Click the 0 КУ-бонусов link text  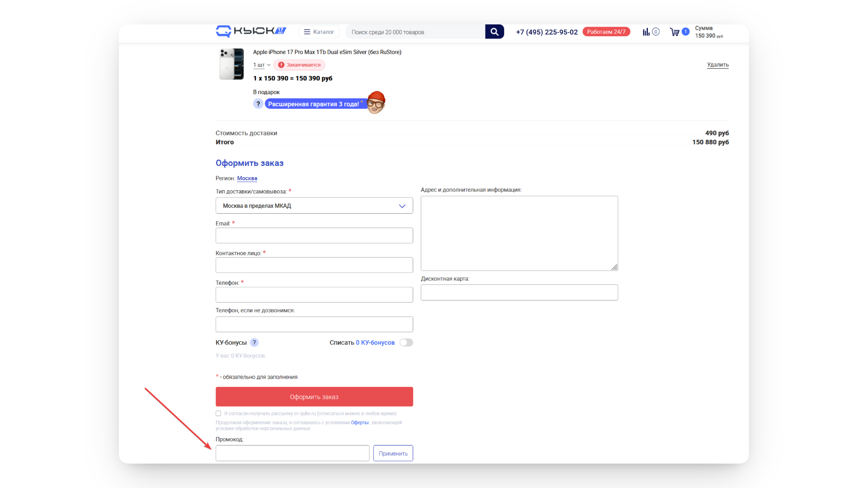[375, 343]
